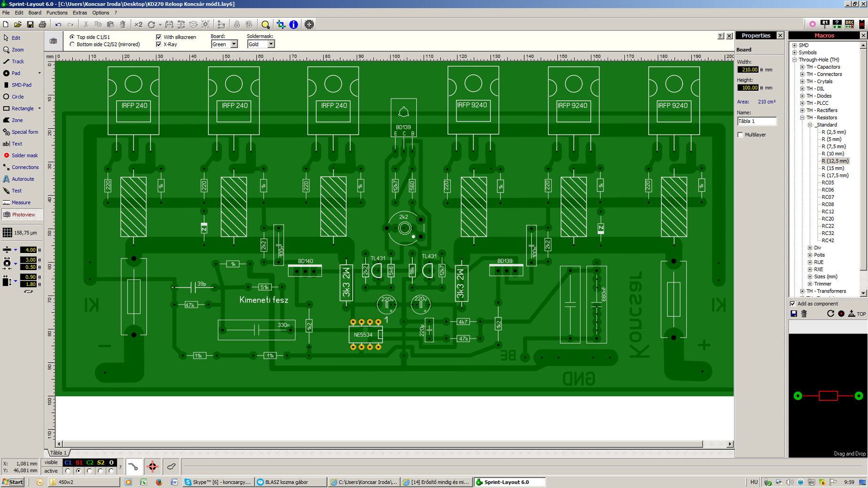Expand the Potis tree node

point(810,255)
